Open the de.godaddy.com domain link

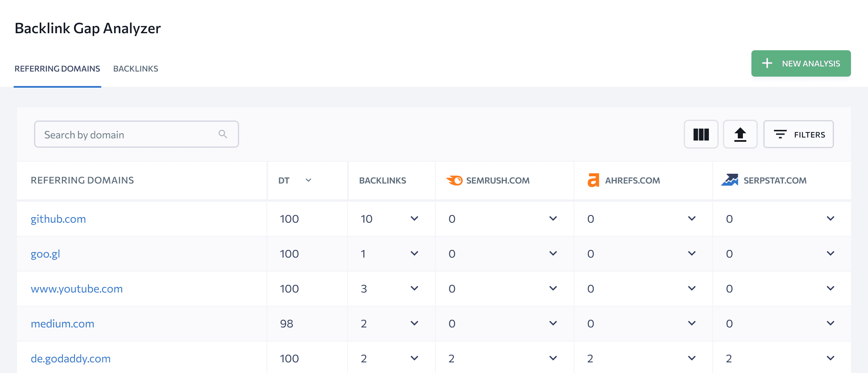click(71, 359)
